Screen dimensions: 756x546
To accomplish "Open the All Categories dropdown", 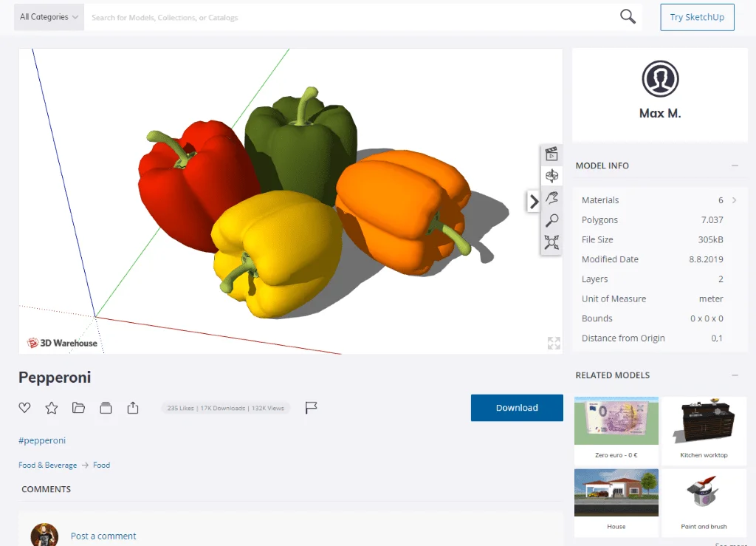I will click(49, 17).
